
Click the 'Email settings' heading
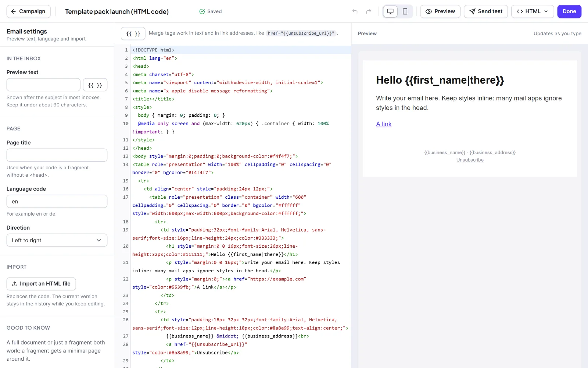(x=27, y=32)
